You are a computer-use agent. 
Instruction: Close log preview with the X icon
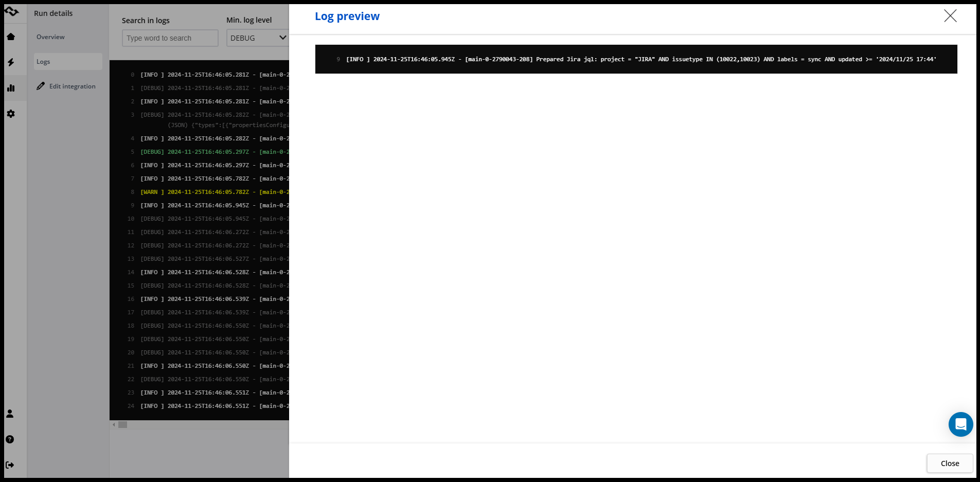tap(950, 16)
